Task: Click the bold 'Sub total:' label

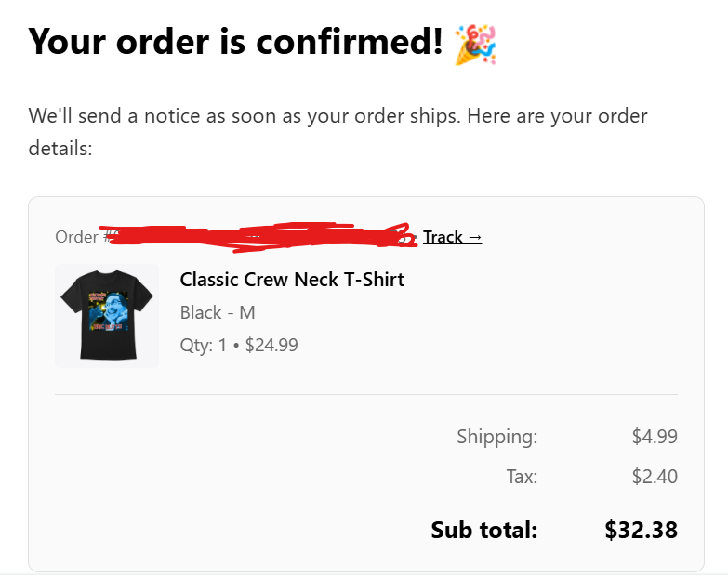Action: point(483,530)
